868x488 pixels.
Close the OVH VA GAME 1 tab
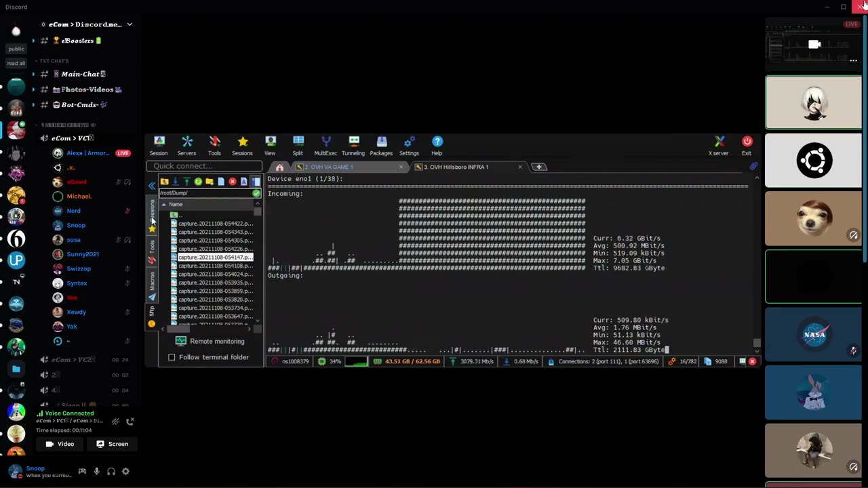(x=401, y=167)
